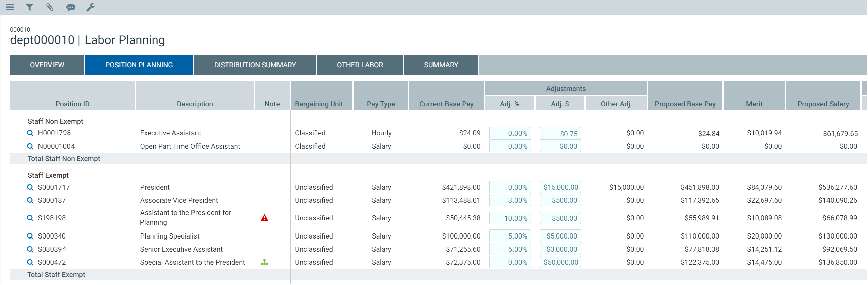This screenshot has height=285, width=868.
Task: Open comments with the speech bubble icon
Action: [x=70, y=7]
